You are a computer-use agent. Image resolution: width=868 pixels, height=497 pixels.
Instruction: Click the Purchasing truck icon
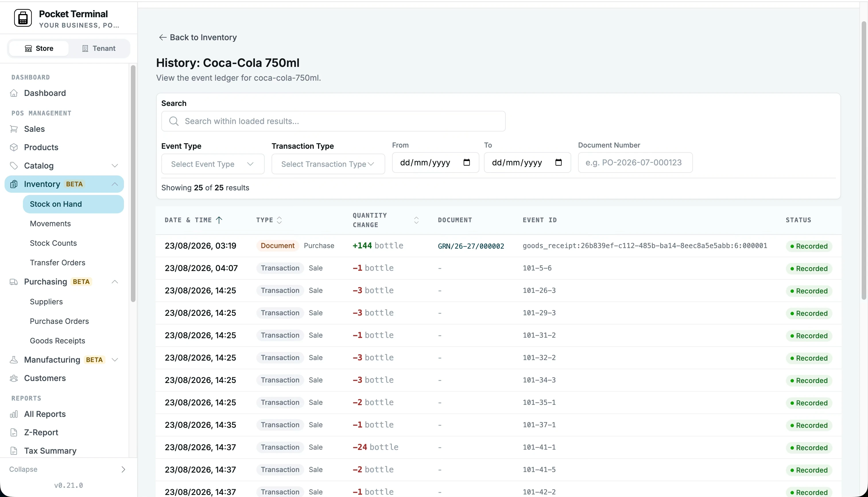tap(14, 282)
